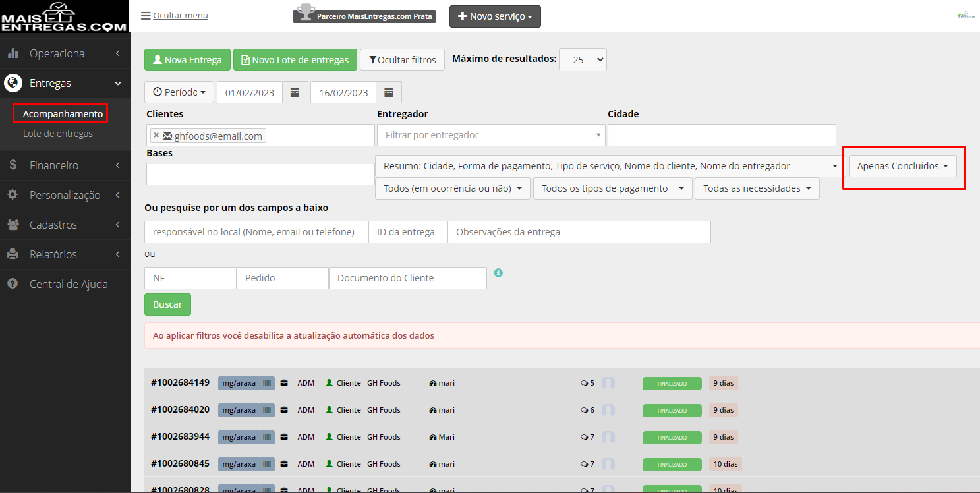980x493 pixels.
Task: Click courier avatar on delivery #1002683944
Action: 608,437
